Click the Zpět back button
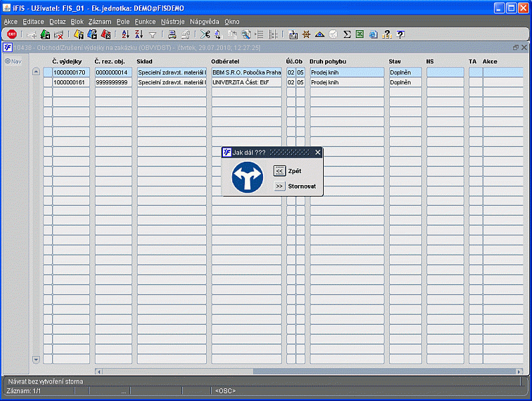532x401 pixels. click(280, 171)
